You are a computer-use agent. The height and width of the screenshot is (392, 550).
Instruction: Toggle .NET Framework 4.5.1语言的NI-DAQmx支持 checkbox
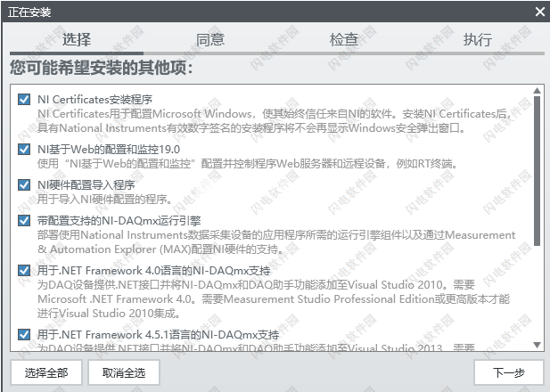tap(24, 334)
